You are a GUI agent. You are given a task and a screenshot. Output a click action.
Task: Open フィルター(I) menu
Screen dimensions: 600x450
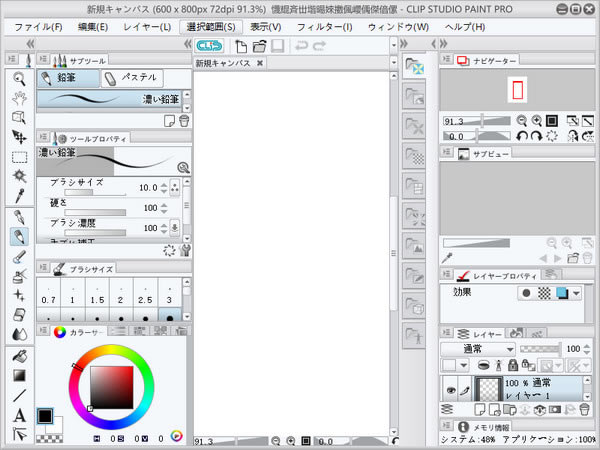click(324, 27)
